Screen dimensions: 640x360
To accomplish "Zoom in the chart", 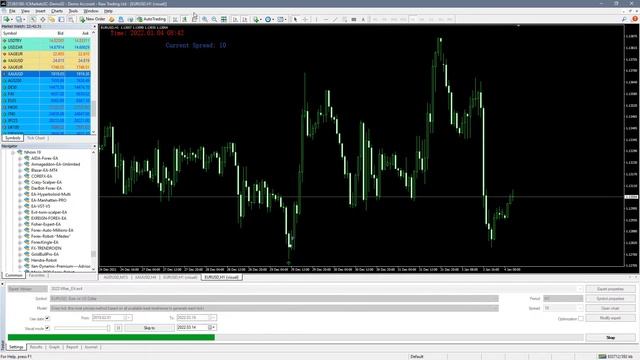I will click(x=204, y=19).
